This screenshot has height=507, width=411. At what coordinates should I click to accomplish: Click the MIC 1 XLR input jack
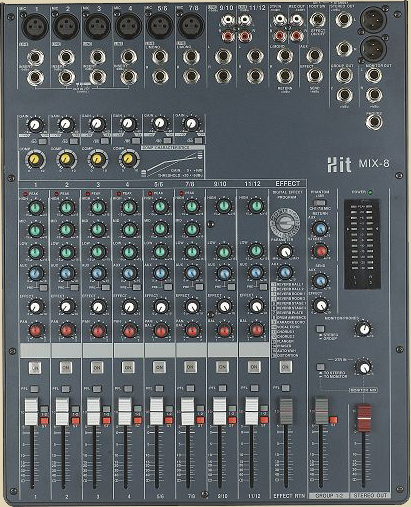point(35,25)
